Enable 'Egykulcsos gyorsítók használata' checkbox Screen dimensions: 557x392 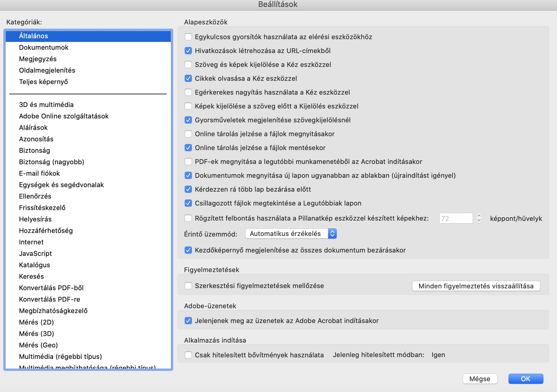188,37
